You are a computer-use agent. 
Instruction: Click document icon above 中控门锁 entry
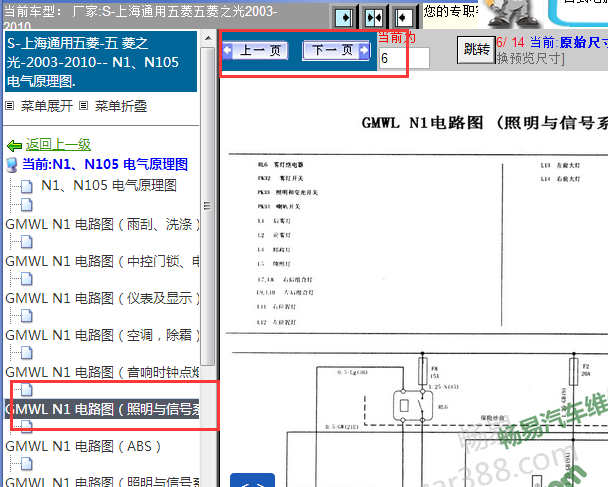click(26, 242)
